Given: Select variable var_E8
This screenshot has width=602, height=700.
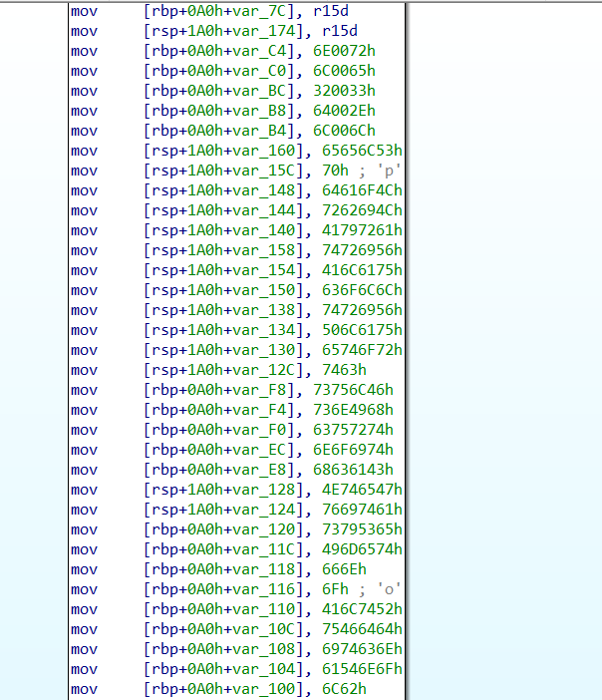Looking at the screenshot, I should [x=259, y=470].
